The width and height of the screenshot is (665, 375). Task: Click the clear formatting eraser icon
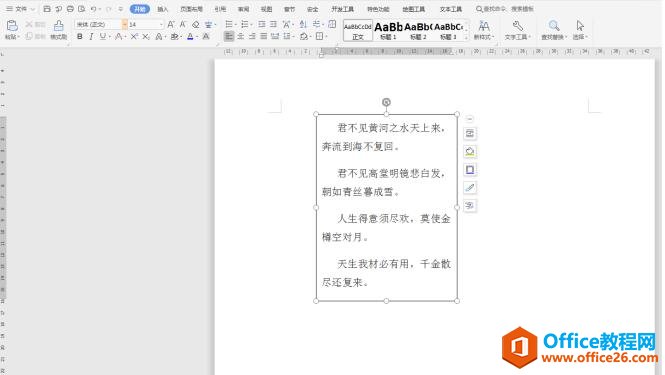196,25
